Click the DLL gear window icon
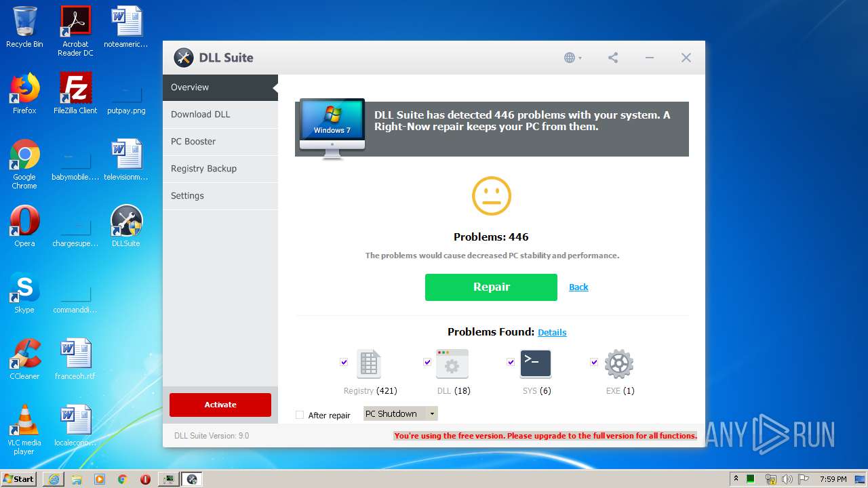 pos(452,364)
